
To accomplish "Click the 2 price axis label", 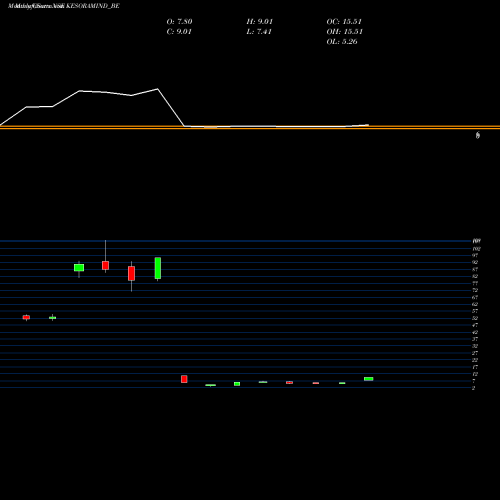I will [474, 388].
